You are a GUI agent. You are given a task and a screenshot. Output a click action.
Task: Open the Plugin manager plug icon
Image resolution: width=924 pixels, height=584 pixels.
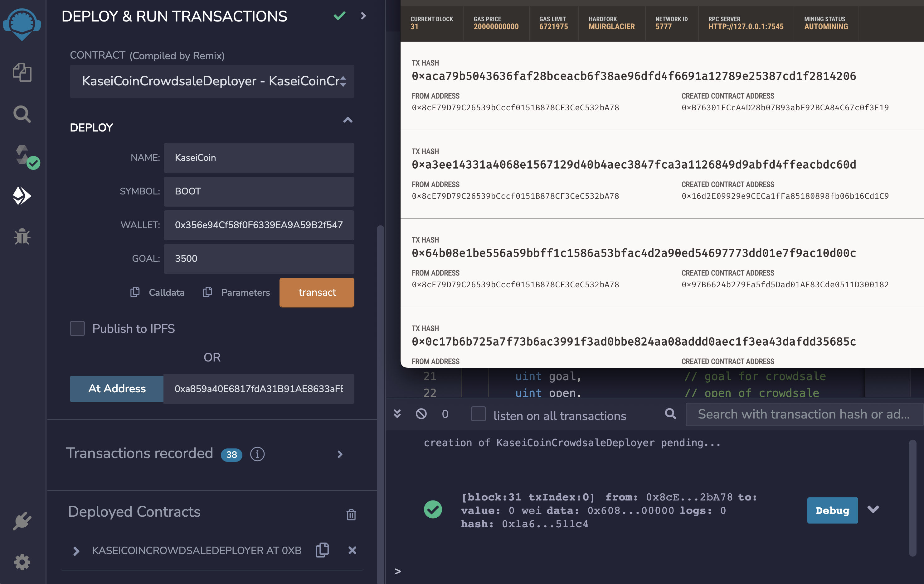pos(22,521)
